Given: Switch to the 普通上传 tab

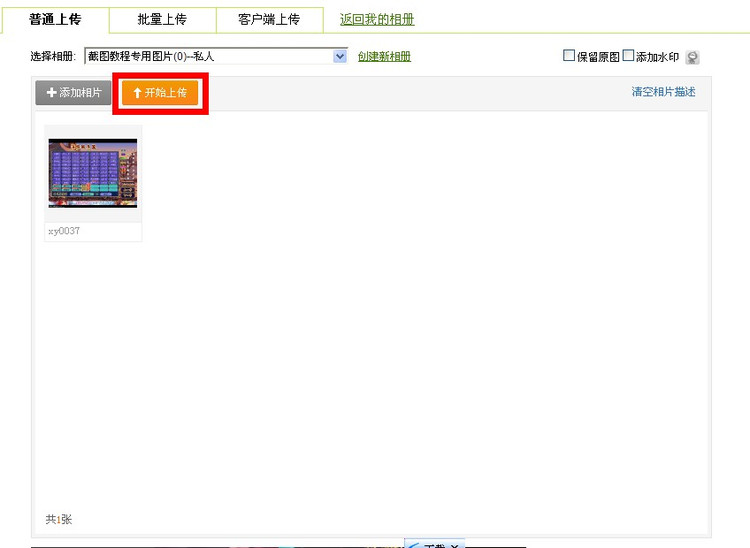Looking at the screenshot, I should pos(55,20).
